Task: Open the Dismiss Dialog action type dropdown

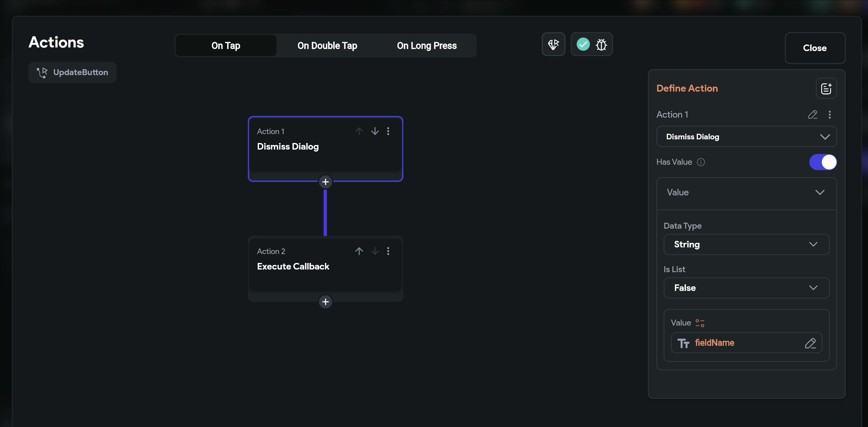Action: [x=746, y=137]
